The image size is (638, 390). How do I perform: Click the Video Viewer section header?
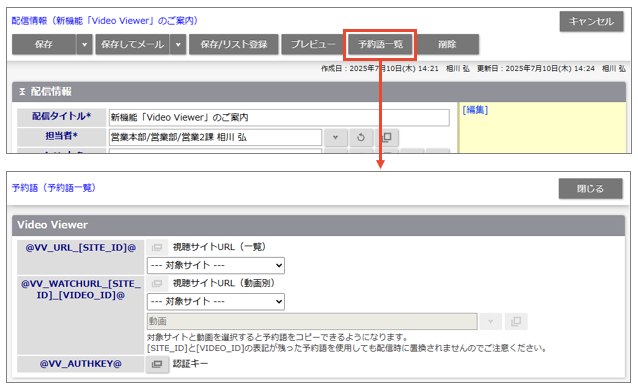coord(318,225)
